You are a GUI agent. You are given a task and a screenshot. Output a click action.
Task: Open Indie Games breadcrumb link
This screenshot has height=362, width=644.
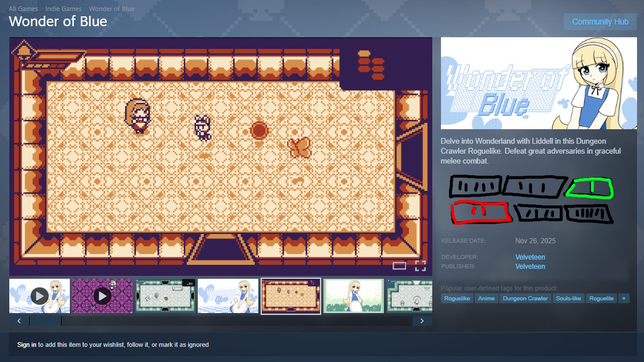pos(63,9)
